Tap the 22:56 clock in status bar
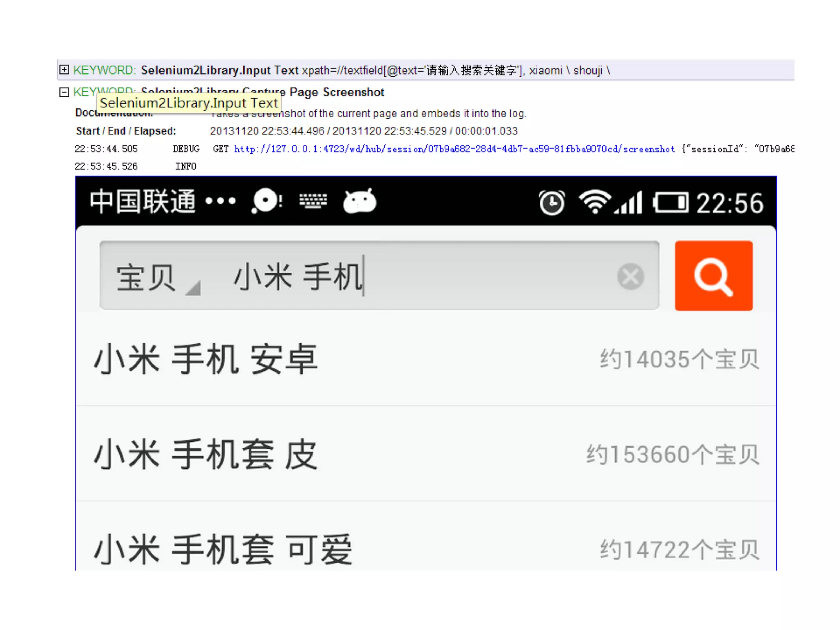840x630 pixels. coord(730,203)
